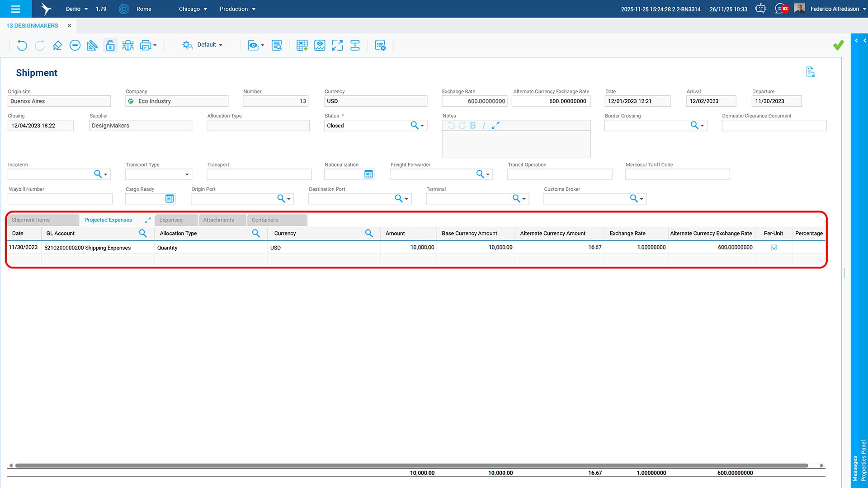Click the bug debug icon

pos(128,45)
